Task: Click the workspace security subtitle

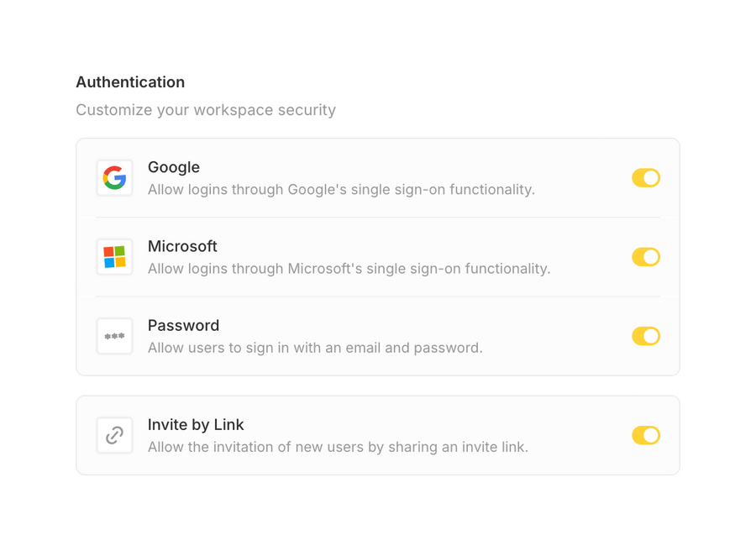Action: click(206, 110)
